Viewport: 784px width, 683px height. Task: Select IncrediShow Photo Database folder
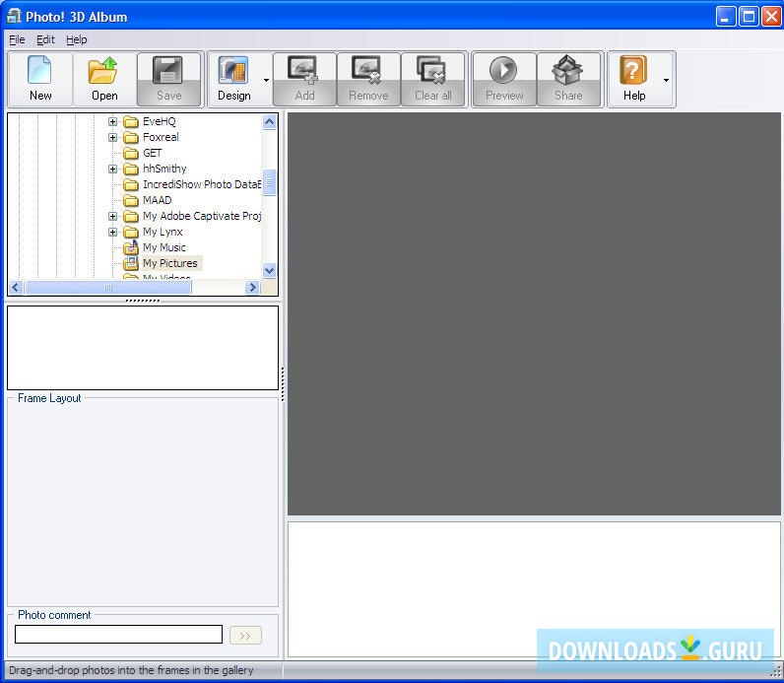click(x=202, y=184)
